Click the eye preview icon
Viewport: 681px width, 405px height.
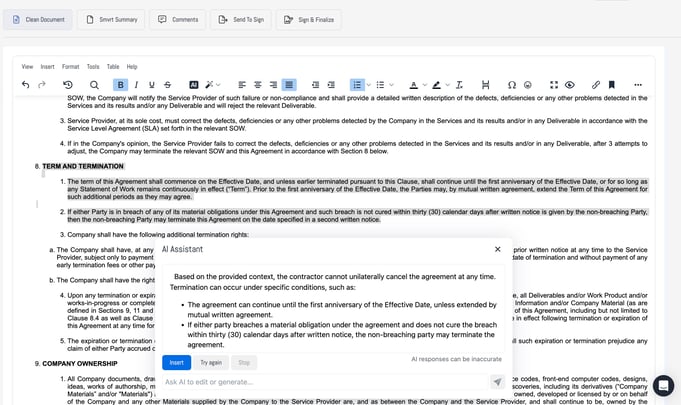pos(569,85)
